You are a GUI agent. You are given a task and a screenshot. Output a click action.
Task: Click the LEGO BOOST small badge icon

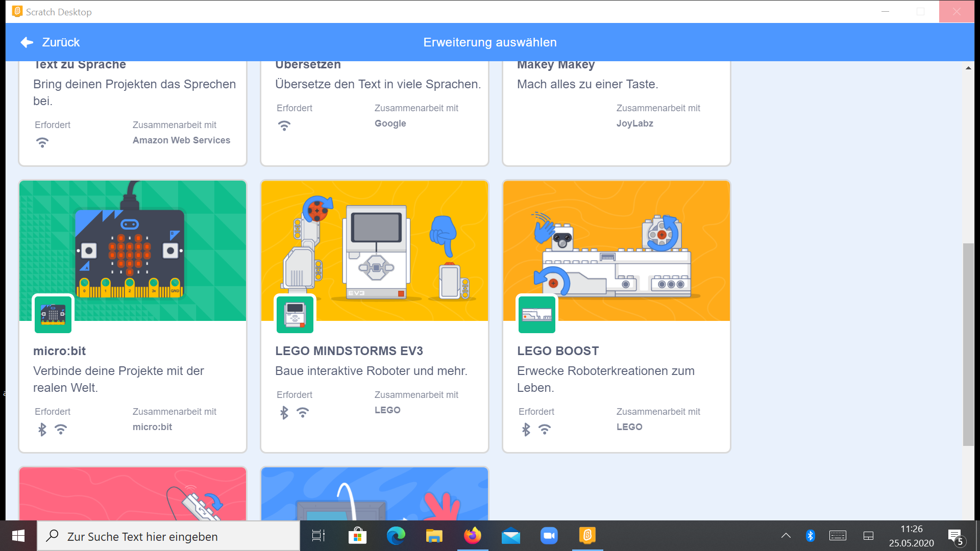click(537, 314)
